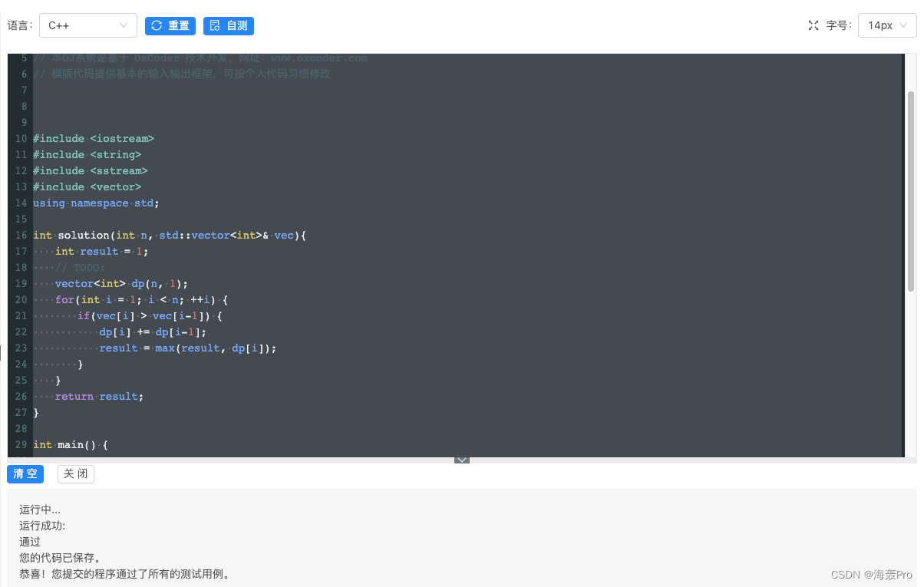Click the '#include <sstream>' line
This screenshot has height=587, width=924.
tap(90, 171)
